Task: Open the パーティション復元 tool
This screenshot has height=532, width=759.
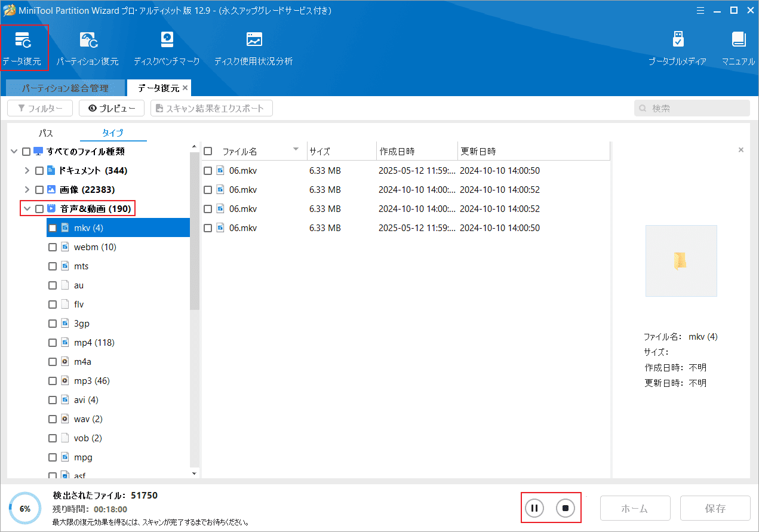Action: coord(87,48)
